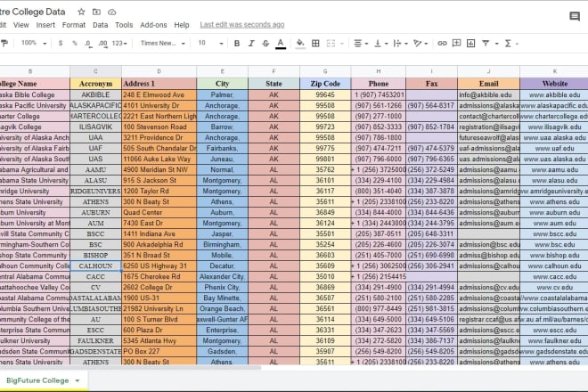Increase decimal places

coord(102,43)
